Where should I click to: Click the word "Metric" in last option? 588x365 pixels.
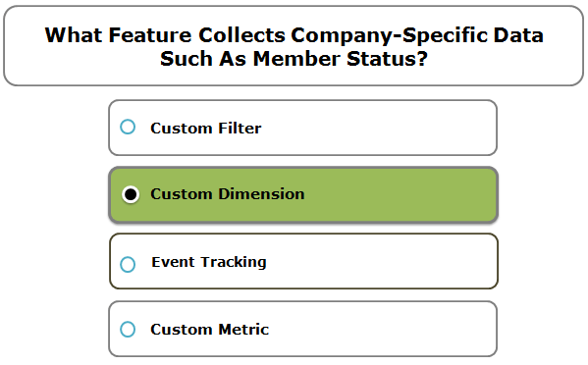243,330
